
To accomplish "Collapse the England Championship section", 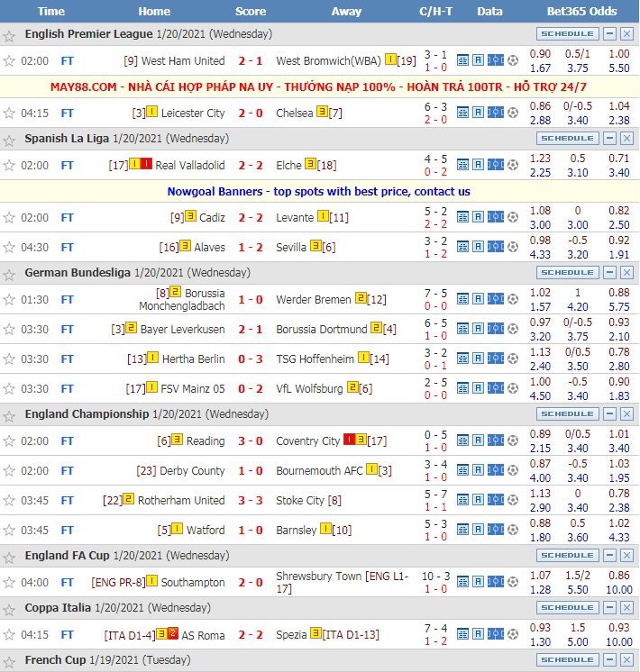I will point(609,414).
